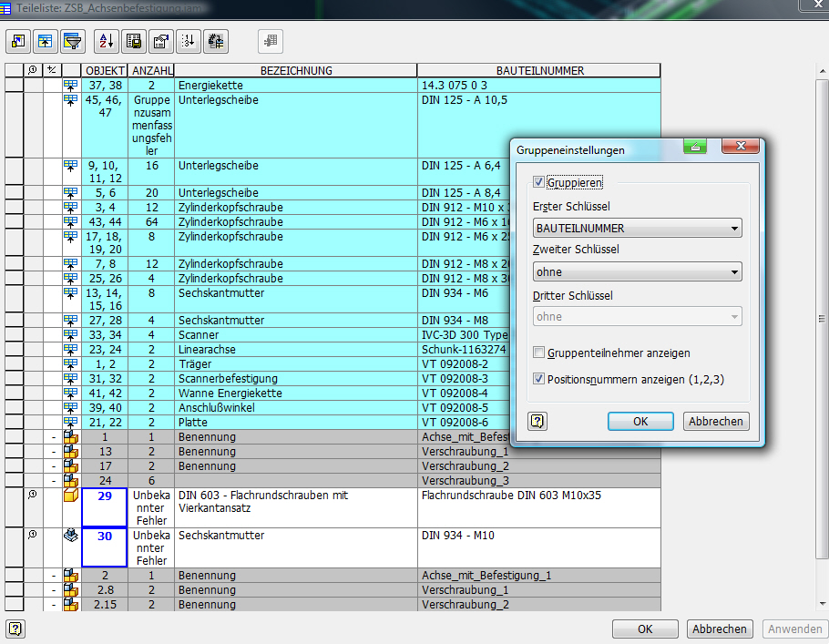The image size is (829, 644).
Task: Confirm Gruppeneinstellungen dialog with OK
Action: point(640,422)
